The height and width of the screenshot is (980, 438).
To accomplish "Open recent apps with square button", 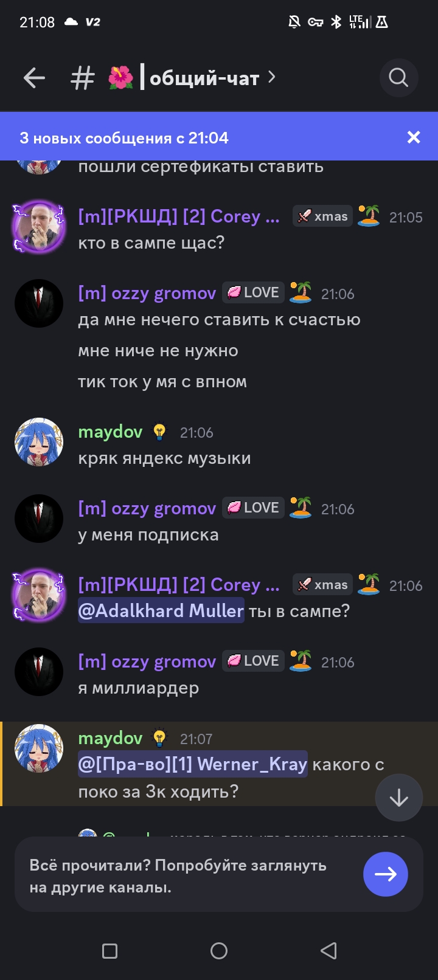I will 109,951.
